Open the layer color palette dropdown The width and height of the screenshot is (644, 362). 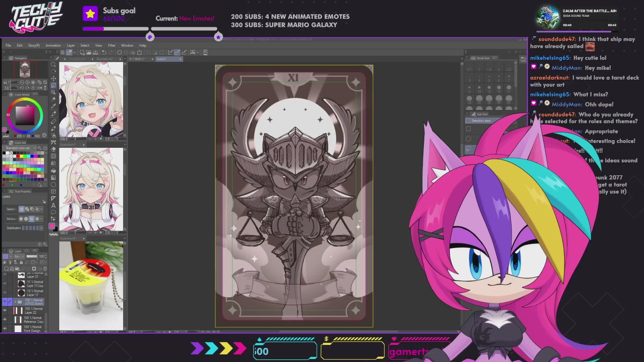(7, 256)
